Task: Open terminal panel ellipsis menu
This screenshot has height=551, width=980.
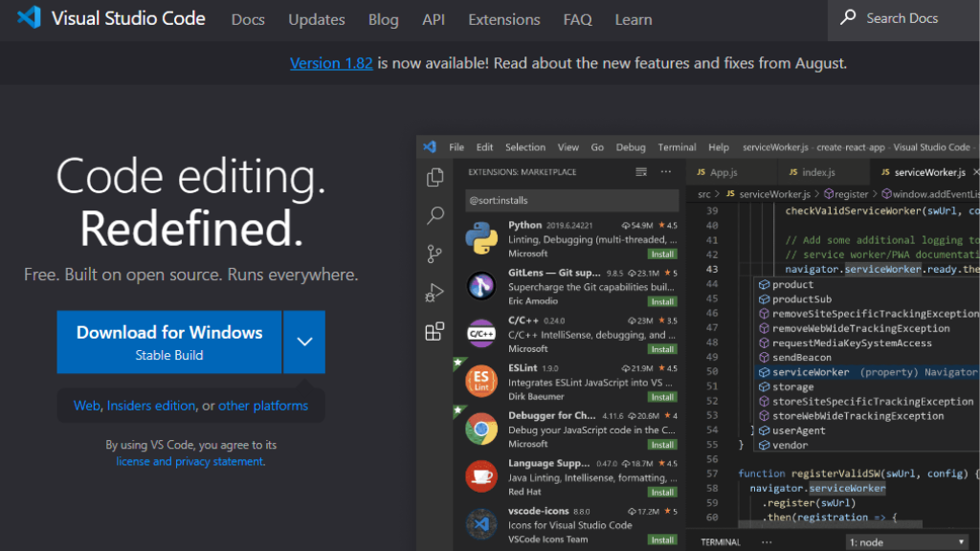Action: coord(767,542)
